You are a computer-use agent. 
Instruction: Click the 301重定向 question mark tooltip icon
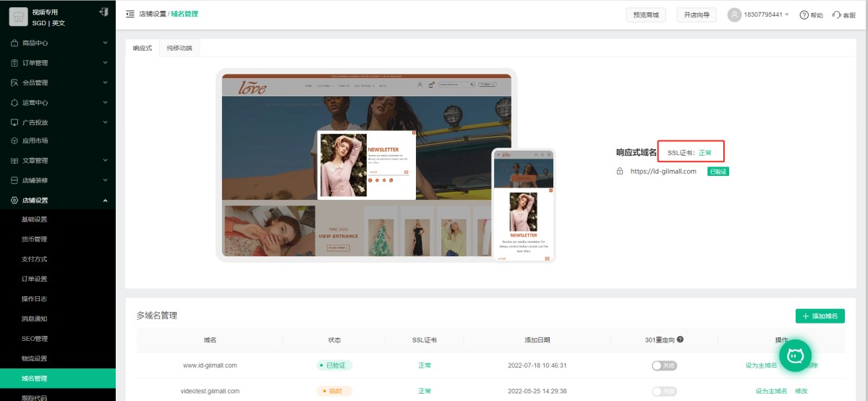point(680,339)
